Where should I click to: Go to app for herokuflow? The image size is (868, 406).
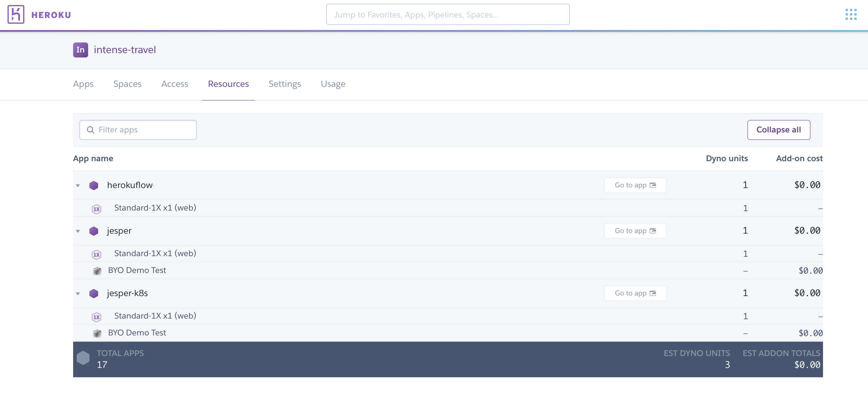(x=635, y=185)
